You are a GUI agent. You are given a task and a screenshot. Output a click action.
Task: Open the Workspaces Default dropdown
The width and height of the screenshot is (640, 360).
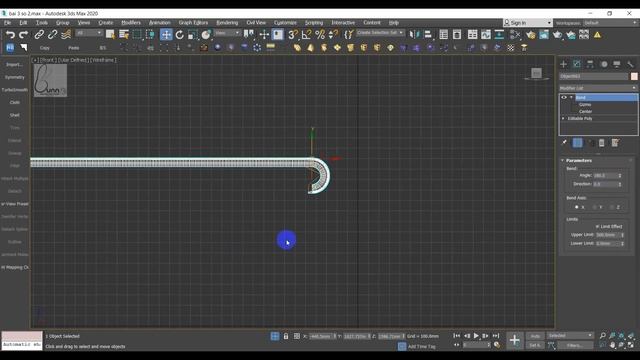(610, 23)
